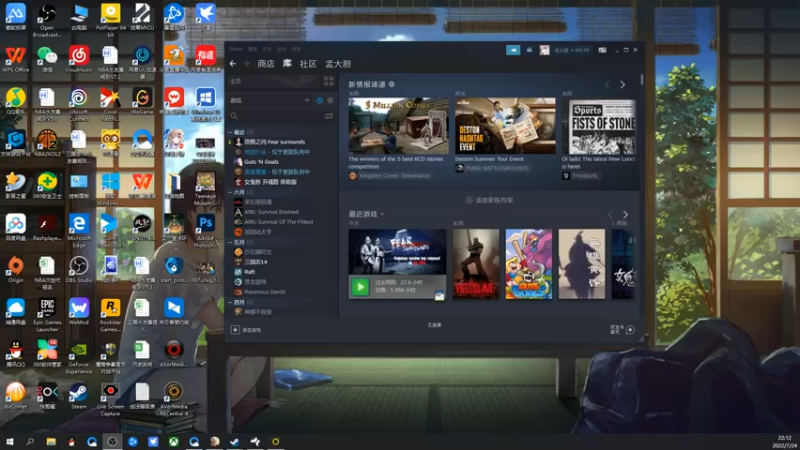Open the WeGame desktop icon

(x=142, y=101)
